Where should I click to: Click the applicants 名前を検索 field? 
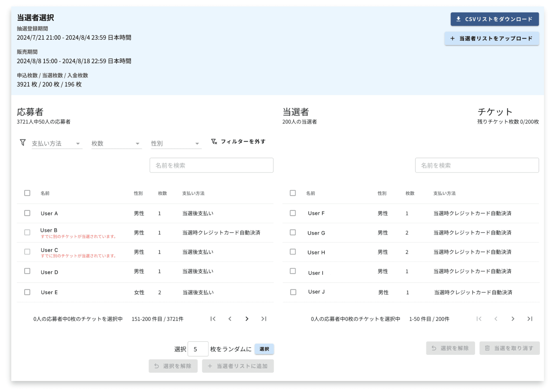pyautogui.click(x=211, y=165)
